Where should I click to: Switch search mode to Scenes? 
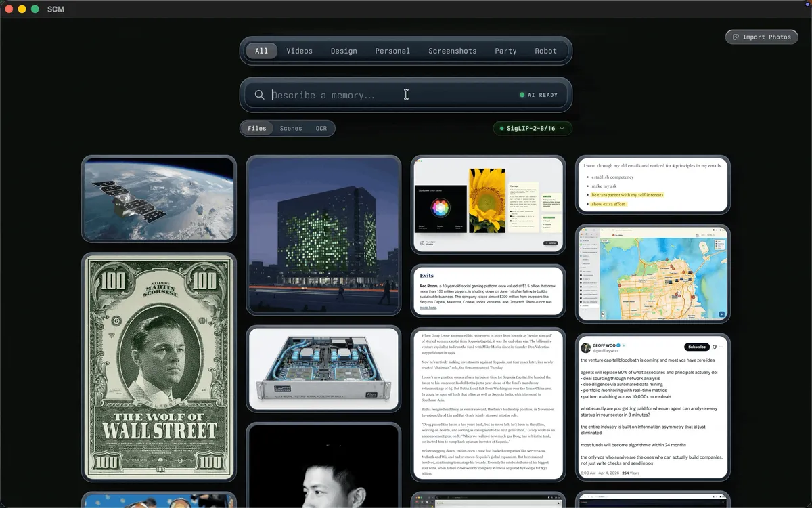291,128
